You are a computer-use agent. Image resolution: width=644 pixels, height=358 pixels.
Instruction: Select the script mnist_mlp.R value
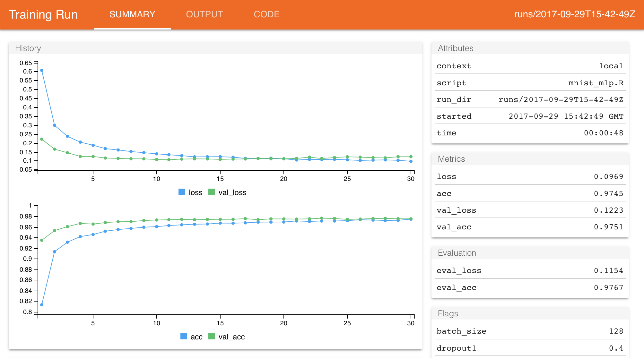[x=596, y=83]
